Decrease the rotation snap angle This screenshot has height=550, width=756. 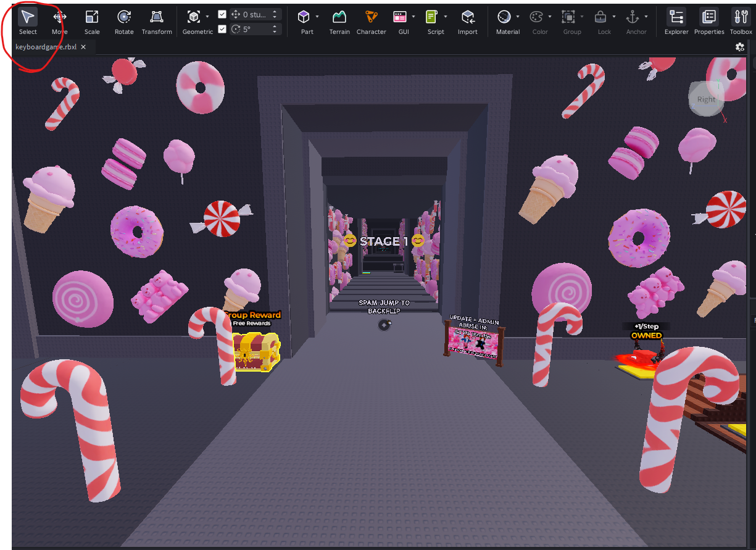point(275,31)
